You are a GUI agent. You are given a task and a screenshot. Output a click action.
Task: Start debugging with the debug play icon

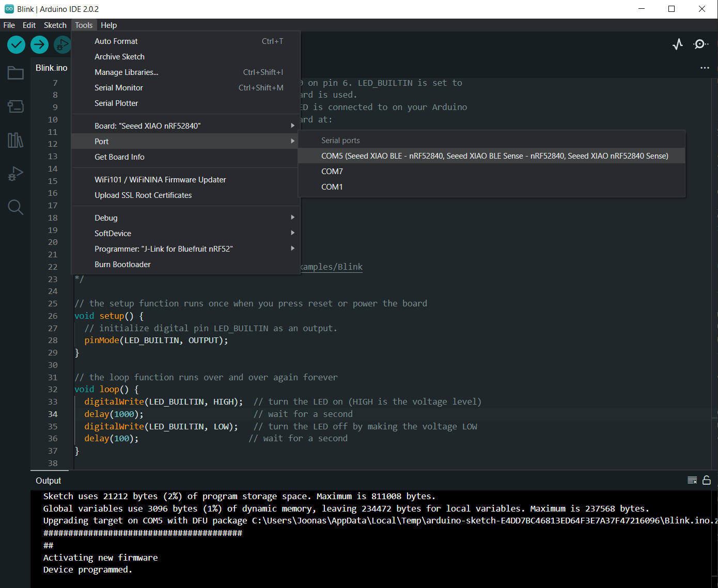click(x=63, y=45)
